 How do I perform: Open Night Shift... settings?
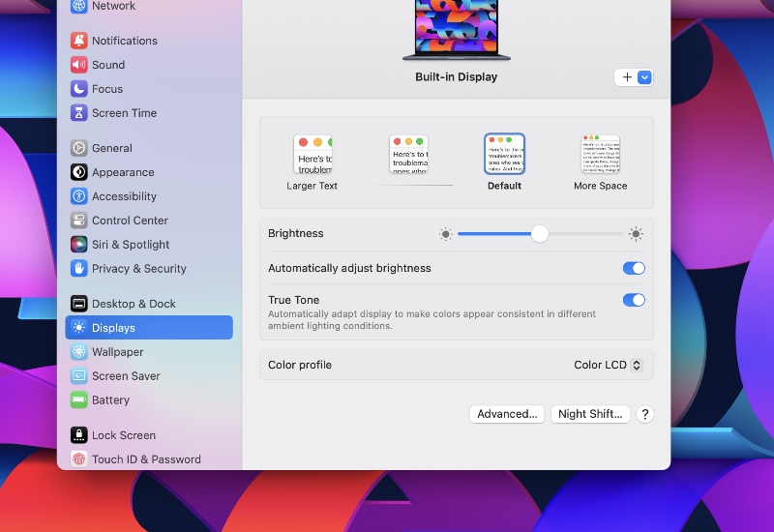(x=590, y=414)
